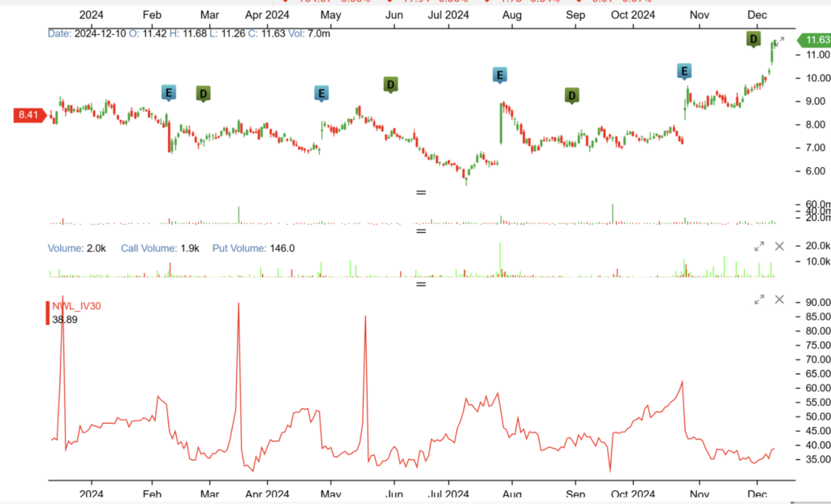Click the Volume: 2.0k options label
This screenshot has height=504, width=831.
(x=77, y=248)
